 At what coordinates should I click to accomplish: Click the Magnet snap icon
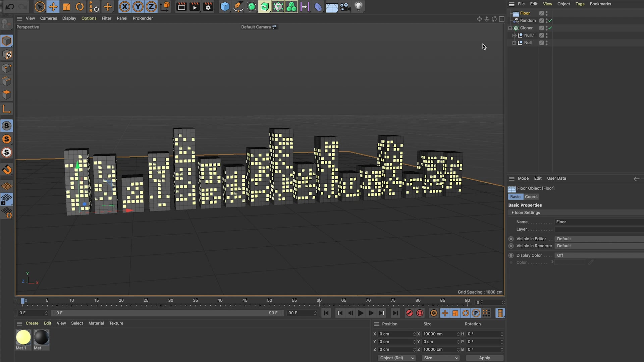pos(7,170)
